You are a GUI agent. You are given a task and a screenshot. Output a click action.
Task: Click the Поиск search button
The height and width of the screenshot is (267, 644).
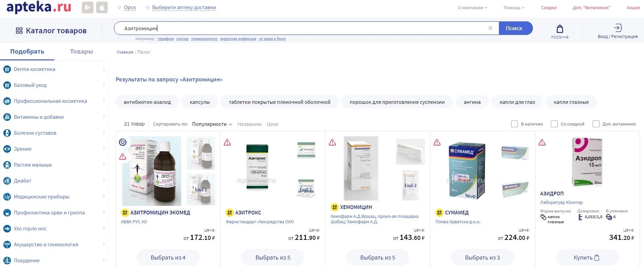coord(516,28)
